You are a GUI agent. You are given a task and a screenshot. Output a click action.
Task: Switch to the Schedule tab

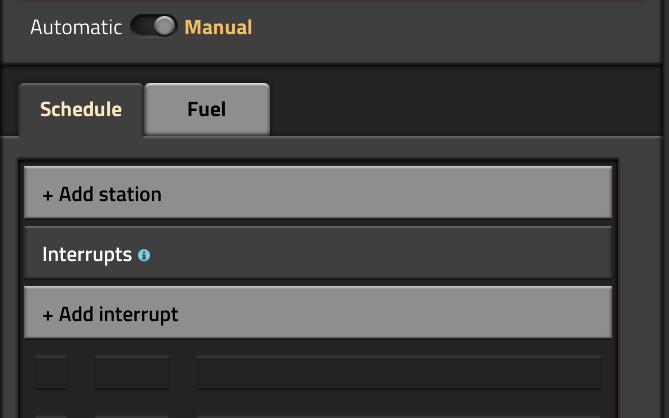[x=81, y=110]
